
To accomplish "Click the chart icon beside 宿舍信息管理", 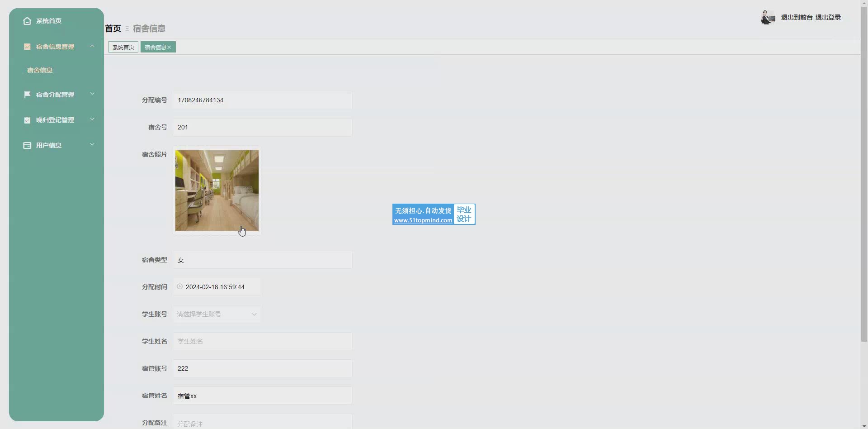I will point(27,47).
